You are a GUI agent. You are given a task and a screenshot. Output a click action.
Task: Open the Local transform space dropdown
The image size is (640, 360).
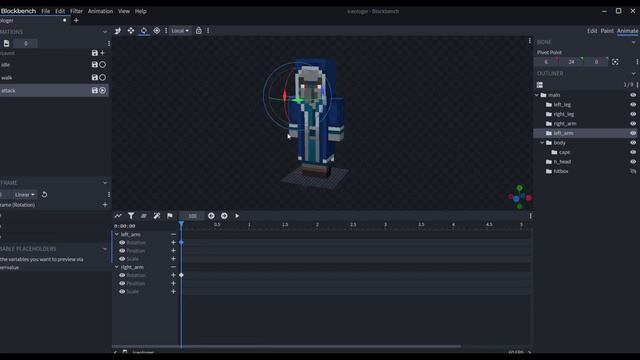[x=180, y=31]
